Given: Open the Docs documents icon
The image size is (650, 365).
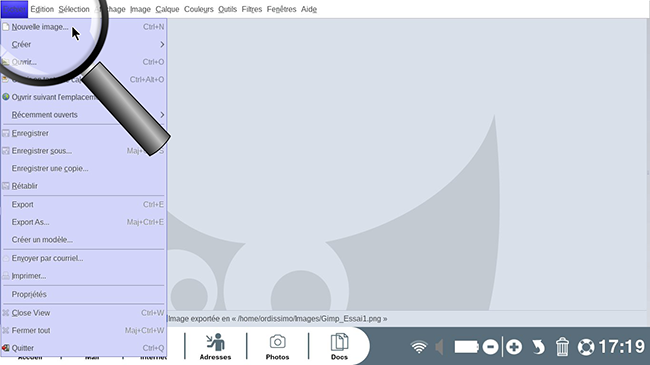Looking at the screenshot, I should tap(339, 346).
